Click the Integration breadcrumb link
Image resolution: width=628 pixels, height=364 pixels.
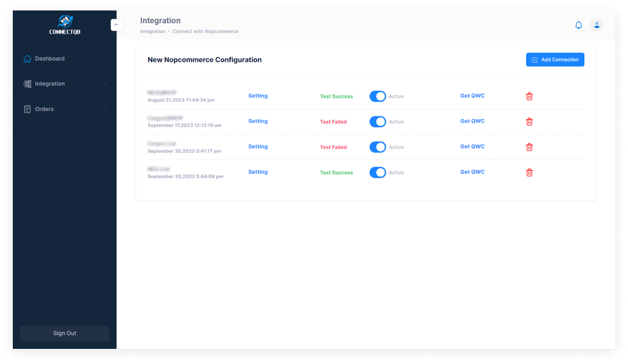click(152, 31)
